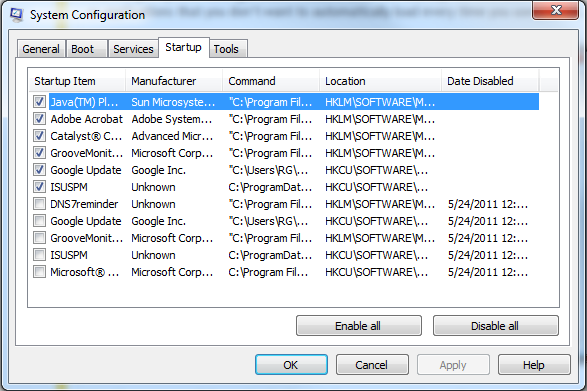Check the disabled Microsoft® startup item
Viewport: 587px width, 391px height.
(39, 272)
